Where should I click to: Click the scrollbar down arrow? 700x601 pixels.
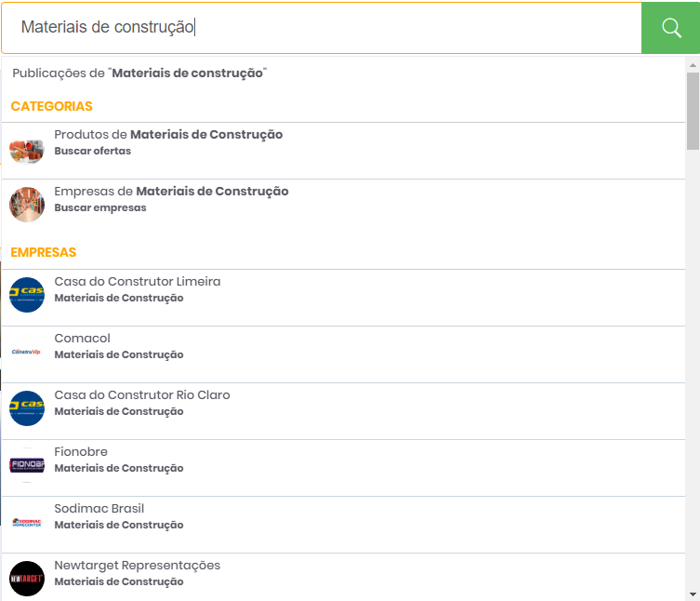[x=693, y=594]
